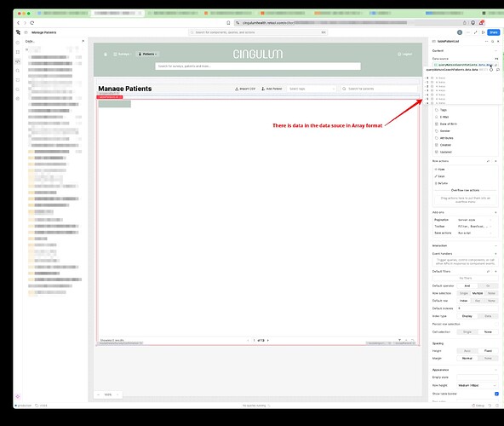Click the preview play icon
The image size is (504, 426).
[483, 32]
